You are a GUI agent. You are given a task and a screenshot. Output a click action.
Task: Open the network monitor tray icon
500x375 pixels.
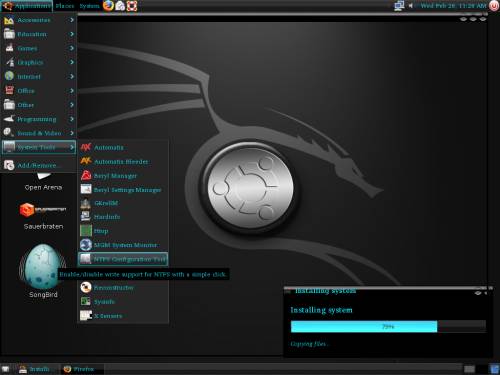click(399, 6)
